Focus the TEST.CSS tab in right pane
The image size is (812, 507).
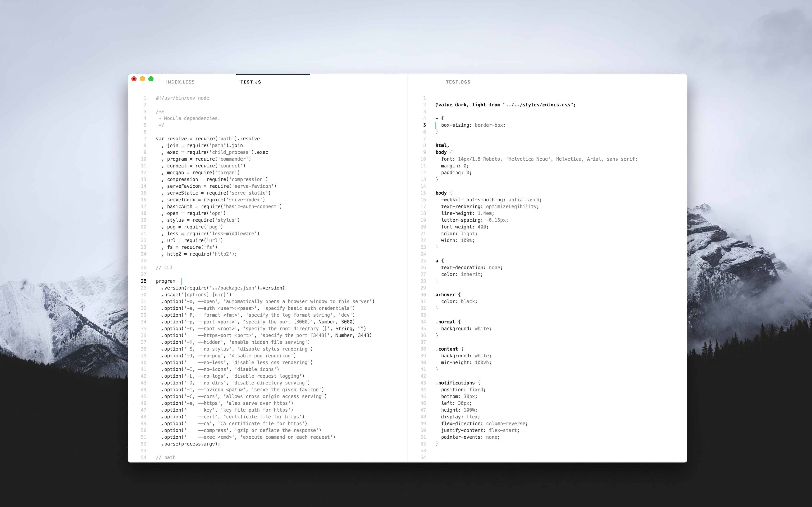click(x=458, y=82)
